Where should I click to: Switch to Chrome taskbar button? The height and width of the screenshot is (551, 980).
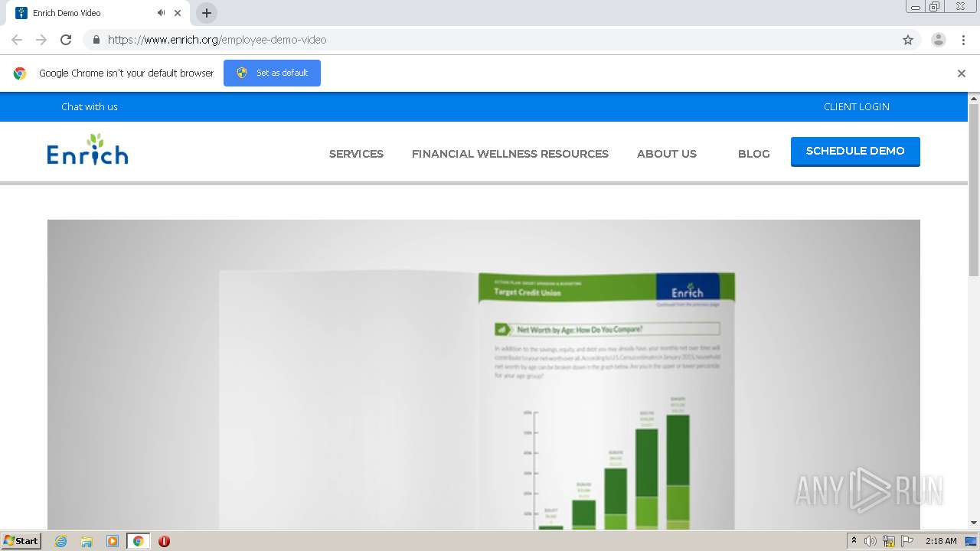138,541
